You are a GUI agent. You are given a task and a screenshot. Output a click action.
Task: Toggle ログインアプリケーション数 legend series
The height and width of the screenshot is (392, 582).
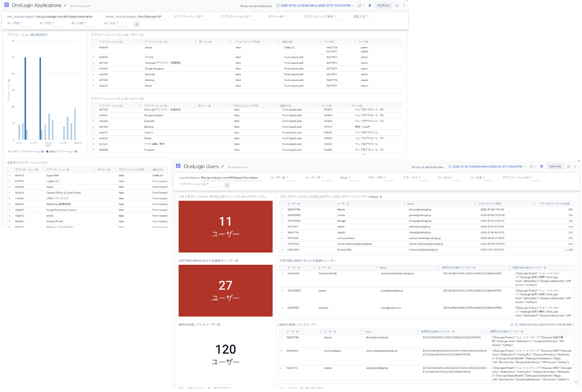tap(27, 151)
